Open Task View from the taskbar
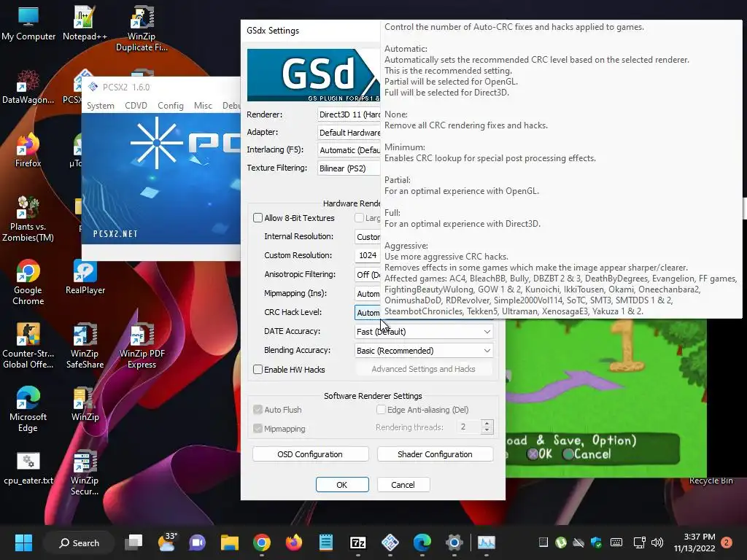 (134, 542)
